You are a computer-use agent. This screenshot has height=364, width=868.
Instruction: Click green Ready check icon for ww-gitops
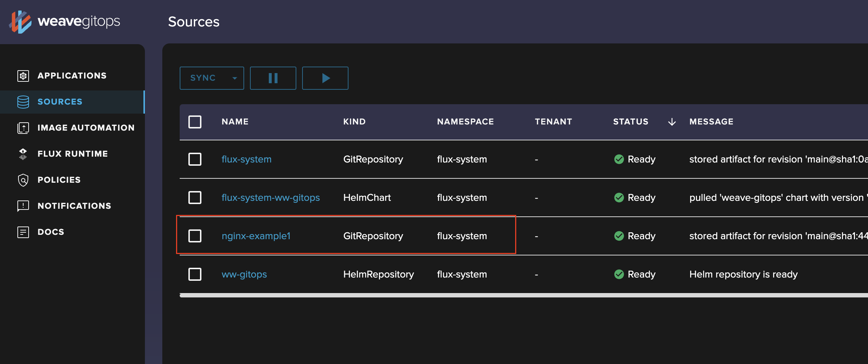tap(619, 274)
